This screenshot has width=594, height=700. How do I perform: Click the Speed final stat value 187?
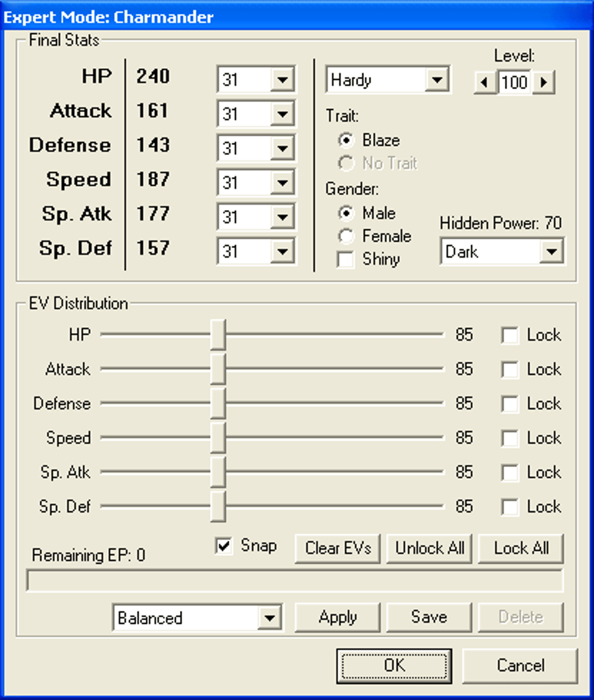[x=153, y=179]
